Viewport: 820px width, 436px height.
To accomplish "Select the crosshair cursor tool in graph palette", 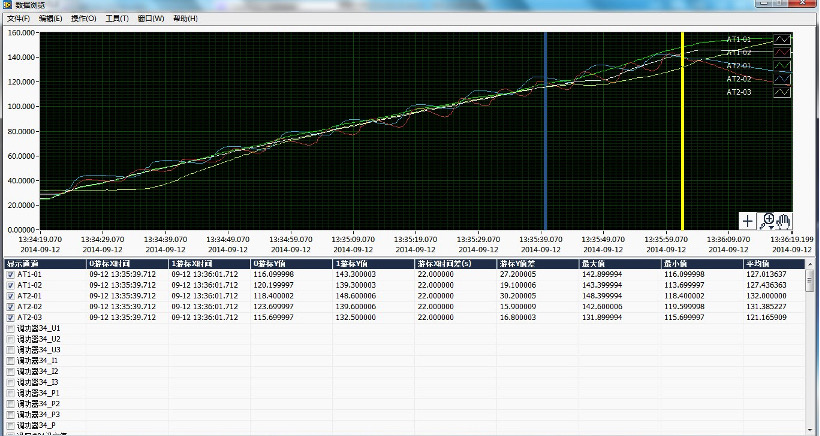I will point(749,220).
